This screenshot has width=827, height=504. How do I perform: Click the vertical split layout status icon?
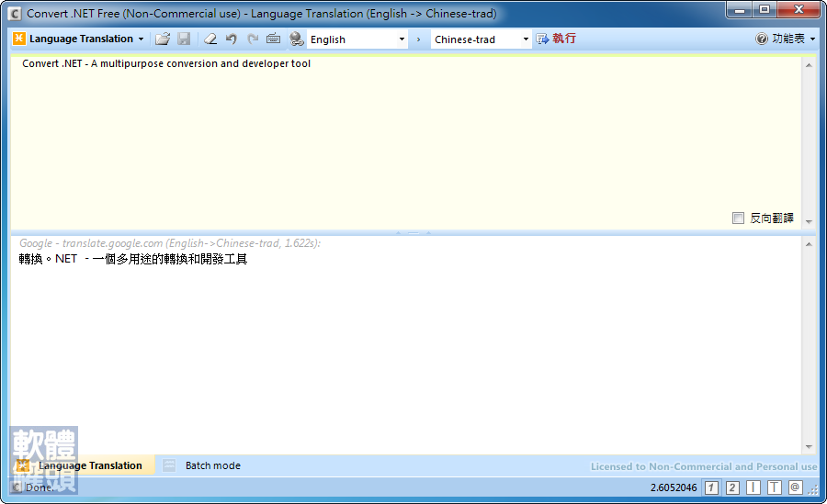point(753,487)
